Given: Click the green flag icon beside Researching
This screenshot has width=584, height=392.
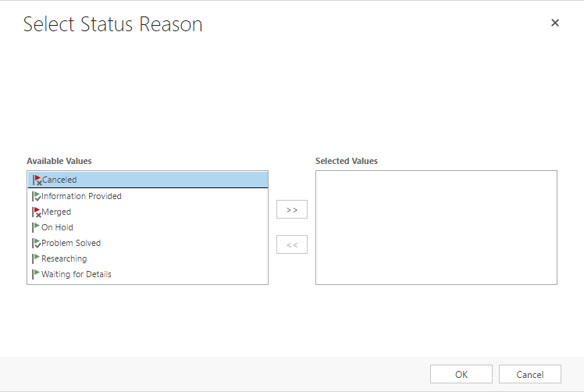Looking at the screenshot, I should coord(36,258).
